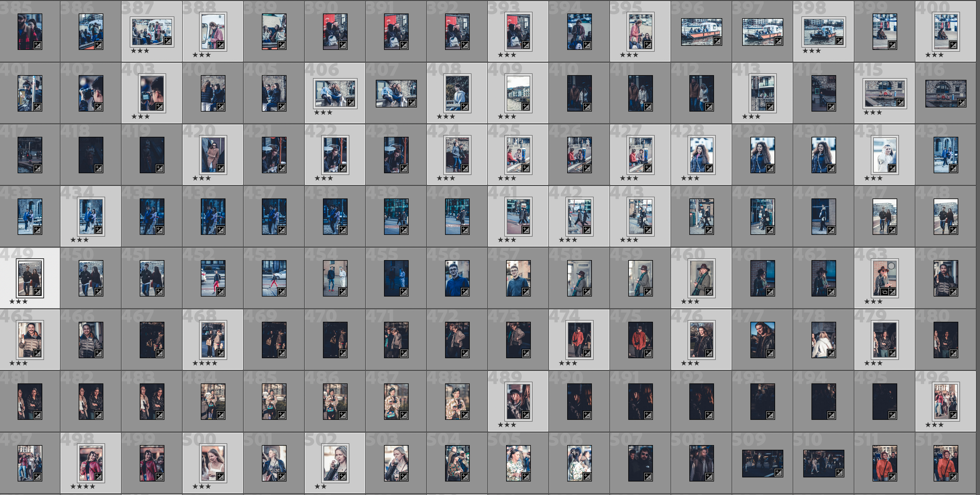Click develop adjustments badge on photo 463
980x495 pixels.
892,292
